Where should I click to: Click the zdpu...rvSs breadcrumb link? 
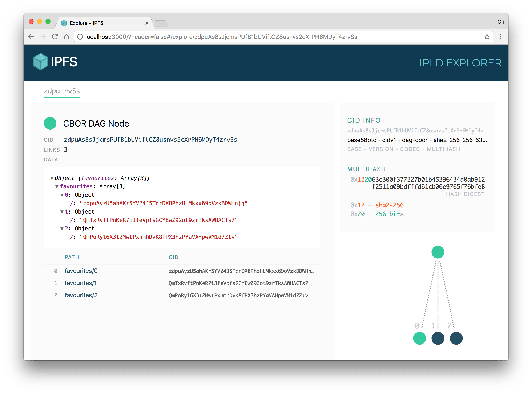(62, 91)
